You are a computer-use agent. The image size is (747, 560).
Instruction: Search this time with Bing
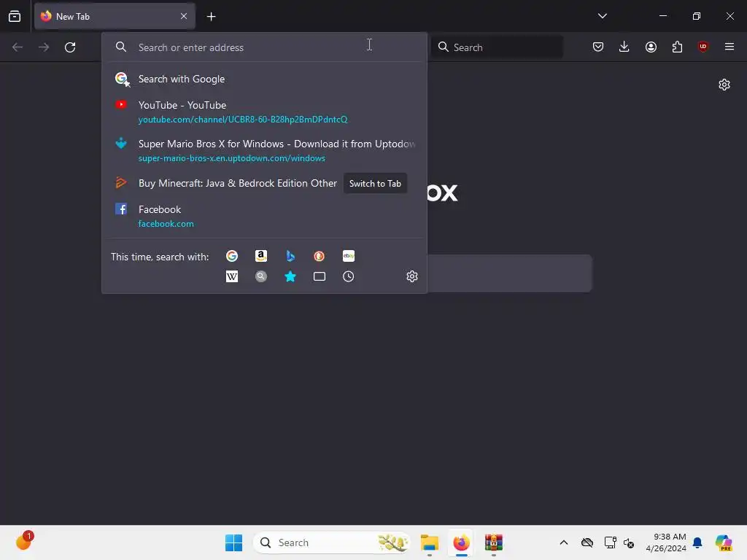(290, 256)
